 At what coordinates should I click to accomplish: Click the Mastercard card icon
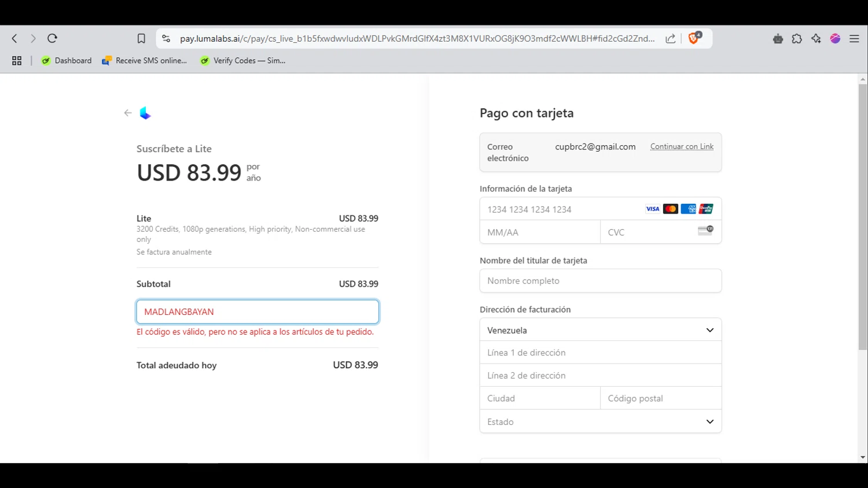click(670, 209)
